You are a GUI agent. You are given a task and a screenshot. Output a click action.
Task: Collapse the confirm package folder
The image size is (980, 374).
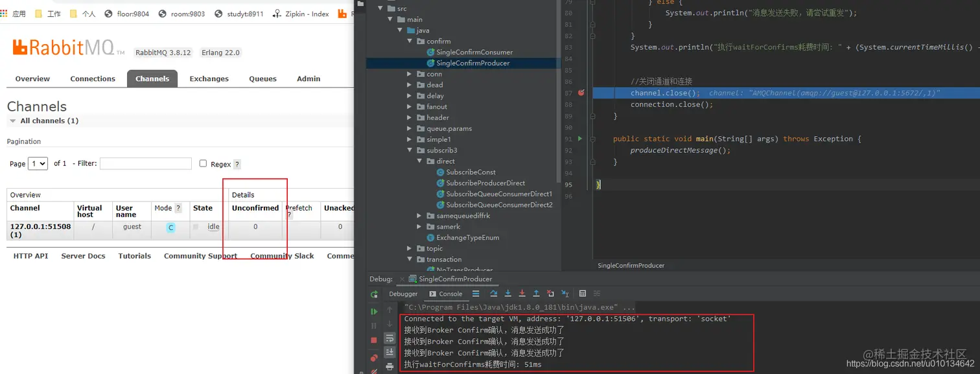point(410,41)
